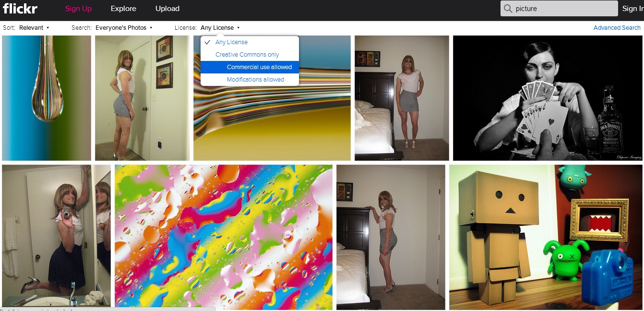Go to Sign Up
Screen dimensions: 644x311
[78, 9]
